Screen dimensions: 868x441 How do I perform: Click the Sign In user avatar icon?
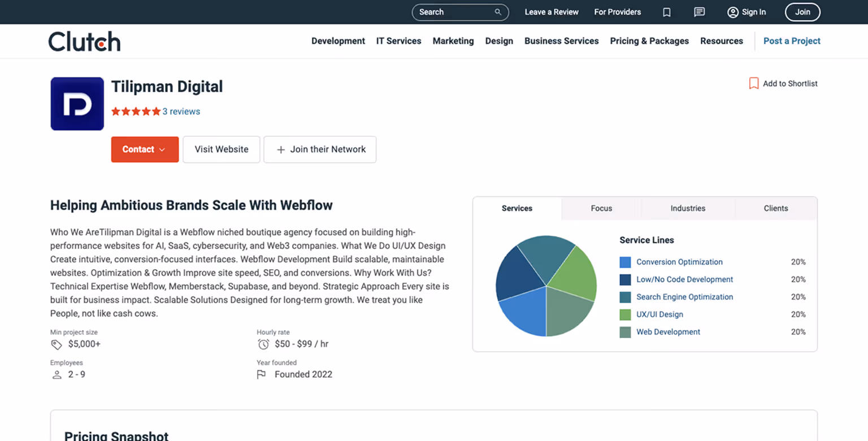tap(733, 12)
